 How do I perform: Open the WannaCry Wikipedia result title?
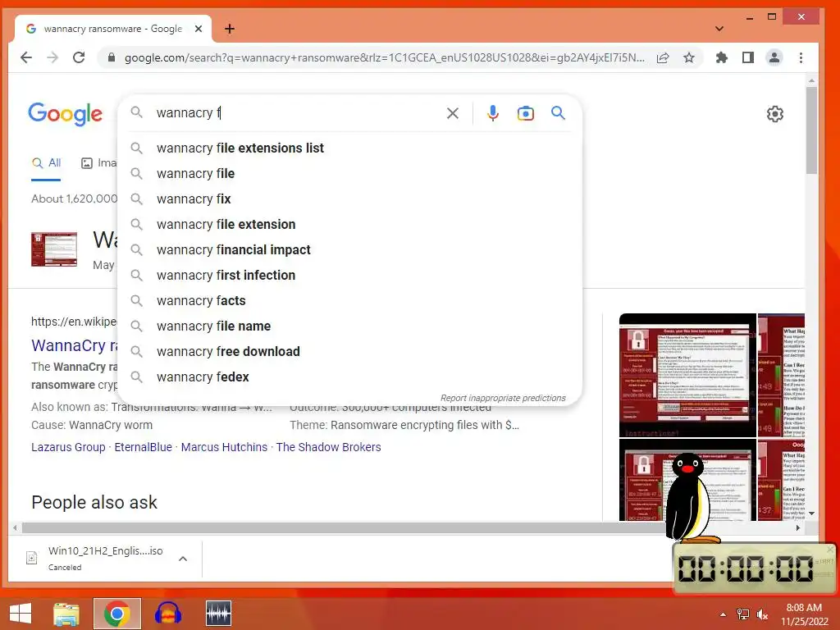[75, 345]
